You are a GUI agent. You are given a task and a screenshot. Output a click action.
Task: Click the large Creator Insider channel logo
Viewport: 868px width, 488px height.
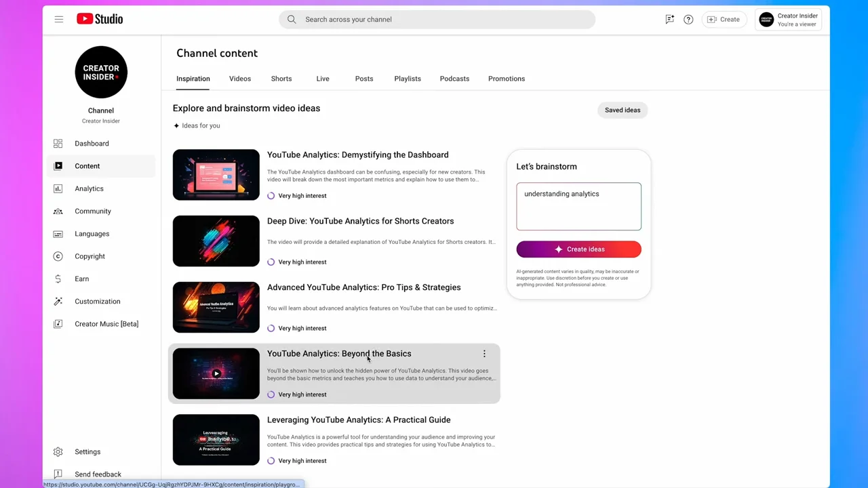[101, 72]
